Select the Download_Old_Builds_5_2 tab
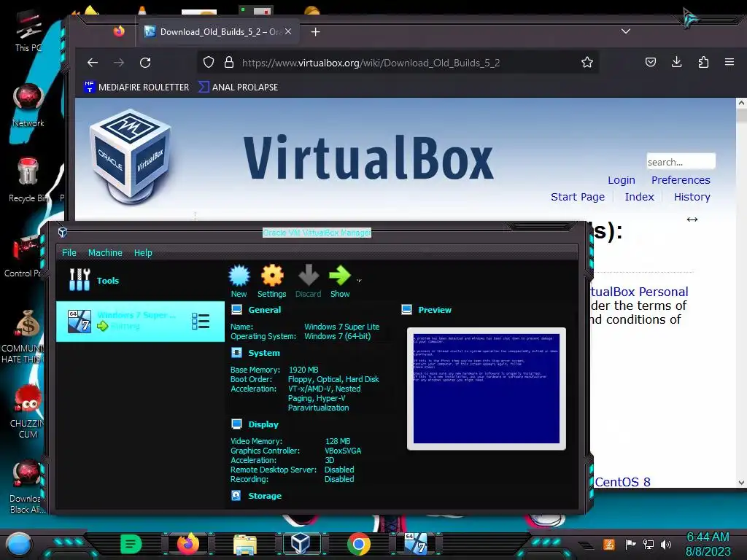 pos(219,32)
